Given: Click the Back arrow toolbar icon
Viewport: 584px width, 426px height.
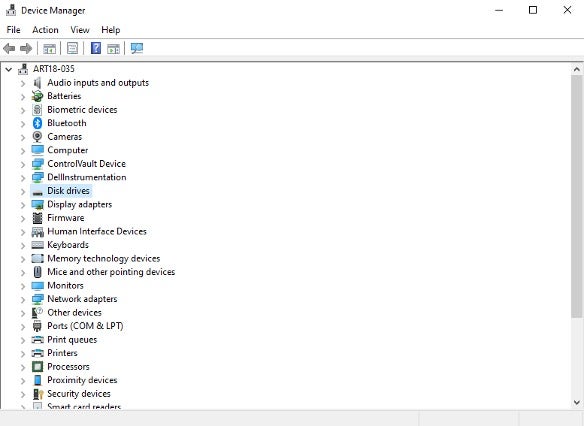Looking at the screenshot, I should click(9, 48).
